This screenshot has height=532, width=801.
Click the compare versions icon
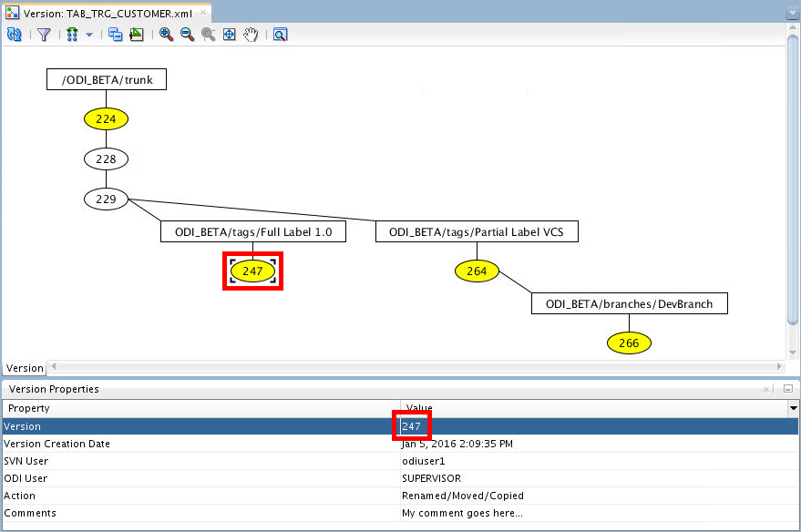tap(137, 35)
